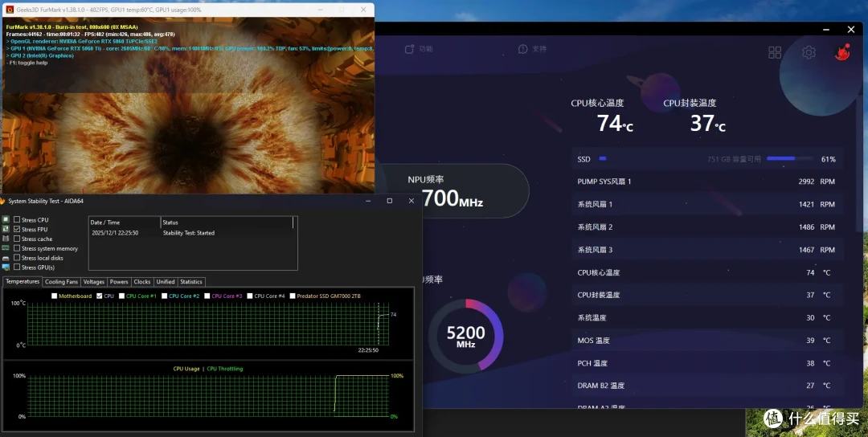868x437 pixels.
Task: Click the disk icon beside Stress local disks
Action: (x=6, y=258)
